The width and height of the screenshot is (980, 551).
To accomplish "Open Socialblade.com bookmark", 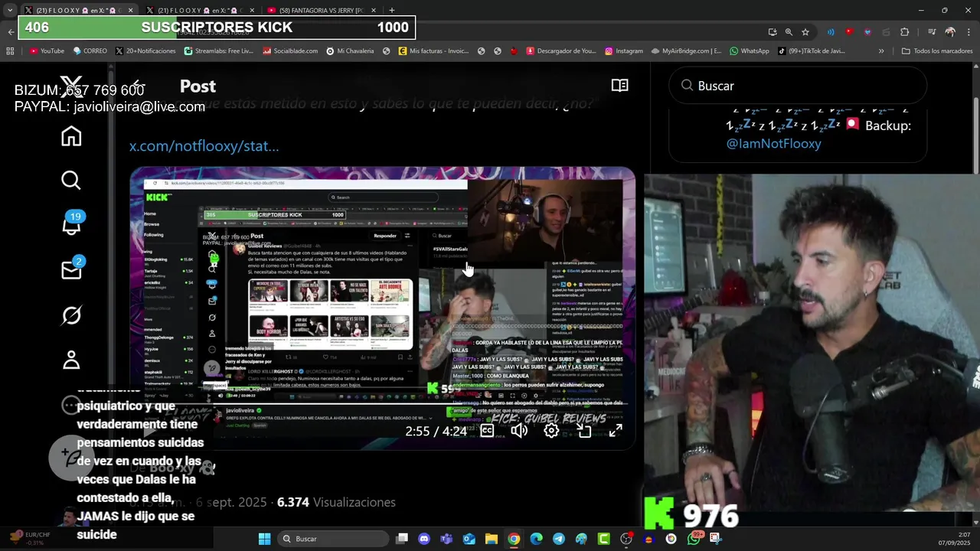I will pos(290,51).
